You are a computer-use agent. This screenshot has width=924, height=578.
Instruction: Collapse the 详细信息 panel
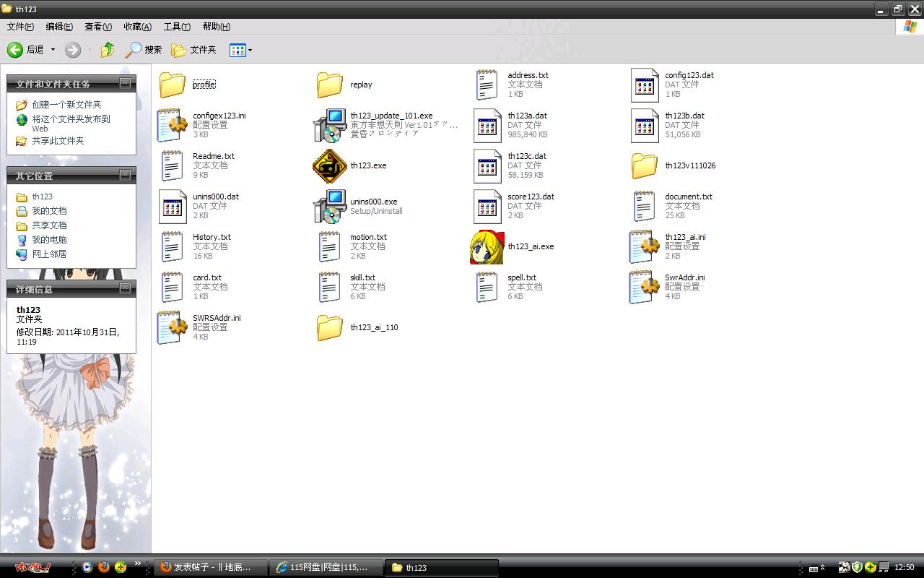(125, 289)
